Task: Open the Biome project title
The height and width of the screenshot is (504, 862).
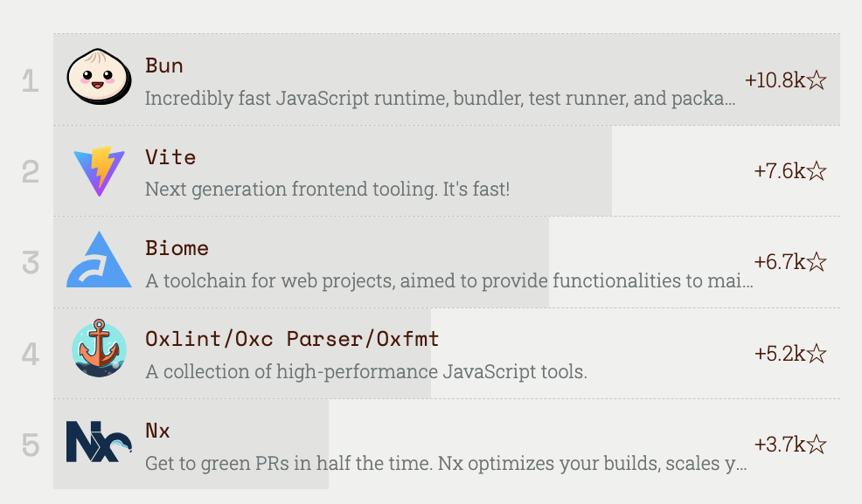Action: (x=177, y=248)
